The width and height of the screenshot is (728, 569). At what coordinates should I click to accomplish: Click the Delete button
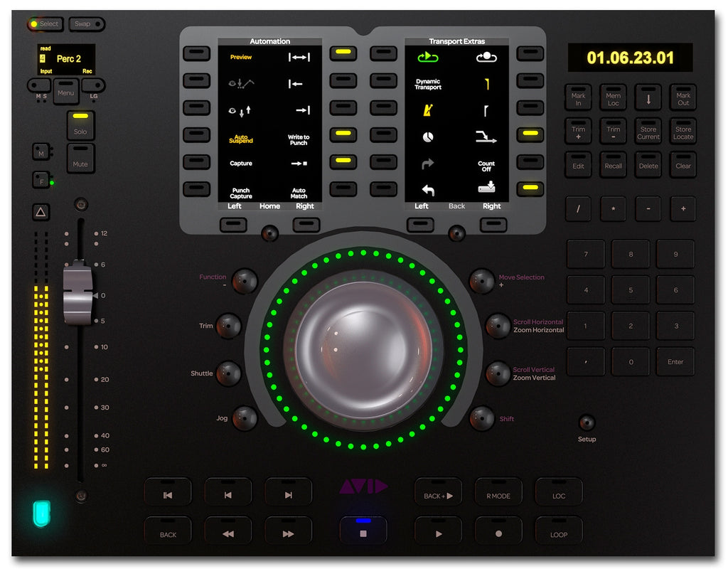tap(648, 164)
